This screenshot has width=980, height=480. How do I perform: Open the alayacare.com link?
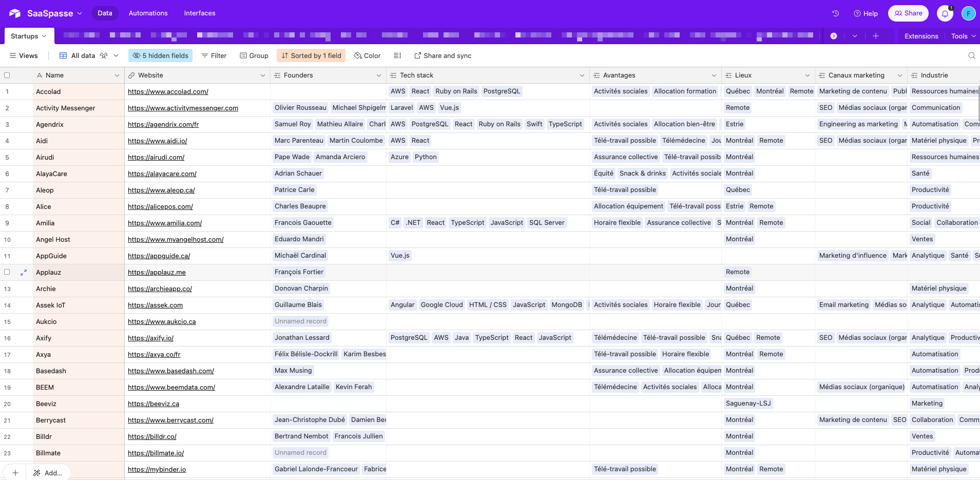click(162, 174)
